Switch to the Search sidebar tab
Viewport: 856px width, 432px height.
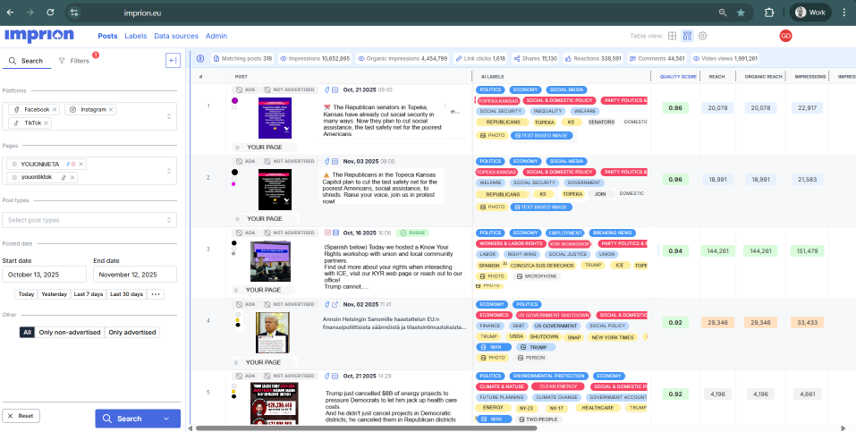26,61
